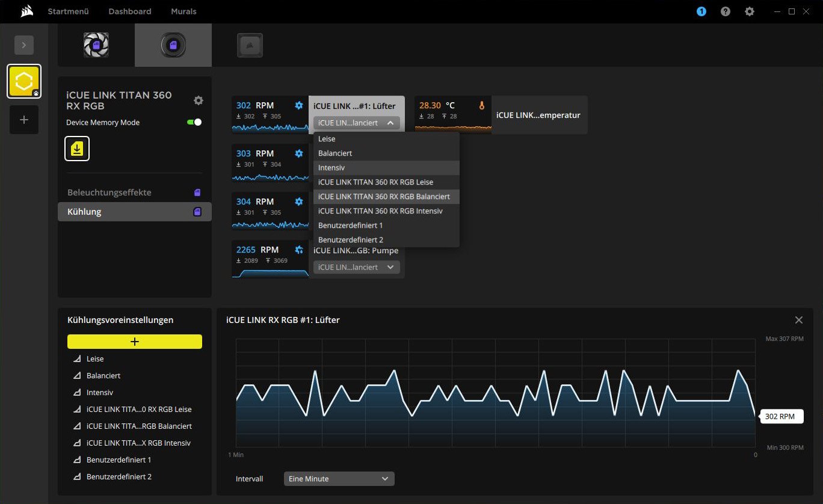The height and width of the screenshot is (504, 823).
Task: Select the RX RGB fan device tab
Action: pyautogui.click(x=96, y=45)
